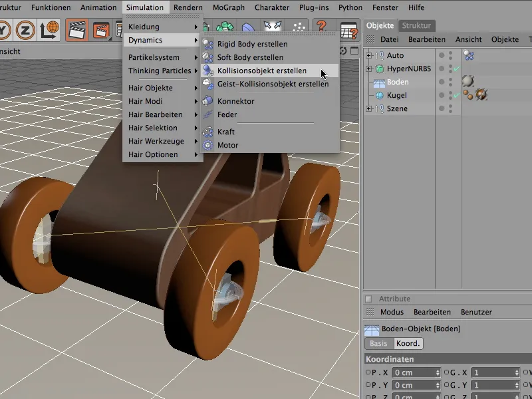Switch to the Struktur tab
The height and width of the screenshot is (399, 532).
coord(416,25)
